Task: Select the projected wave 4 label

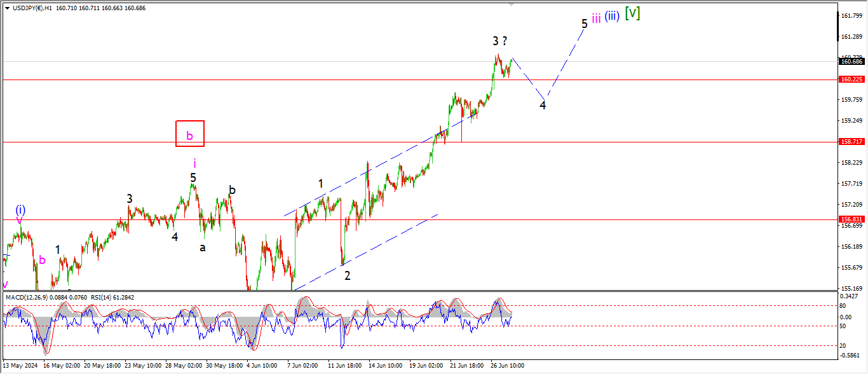Action: pos(543,106)
